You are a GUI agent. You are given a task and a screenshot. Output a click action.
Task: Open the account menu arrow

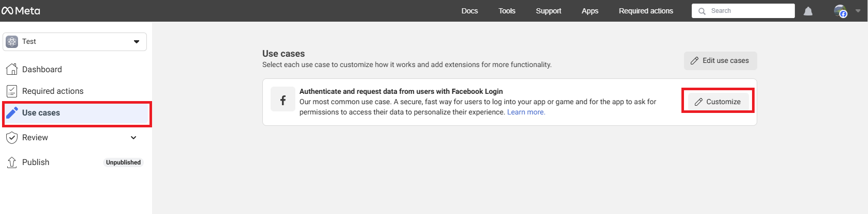(858, 11)
